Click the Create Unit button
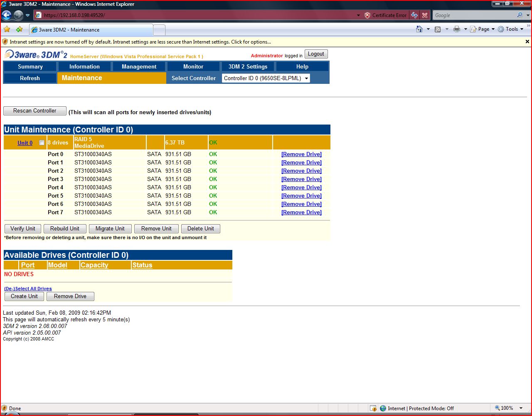This screenshot has height=416, width=532. tap(24, 296)
